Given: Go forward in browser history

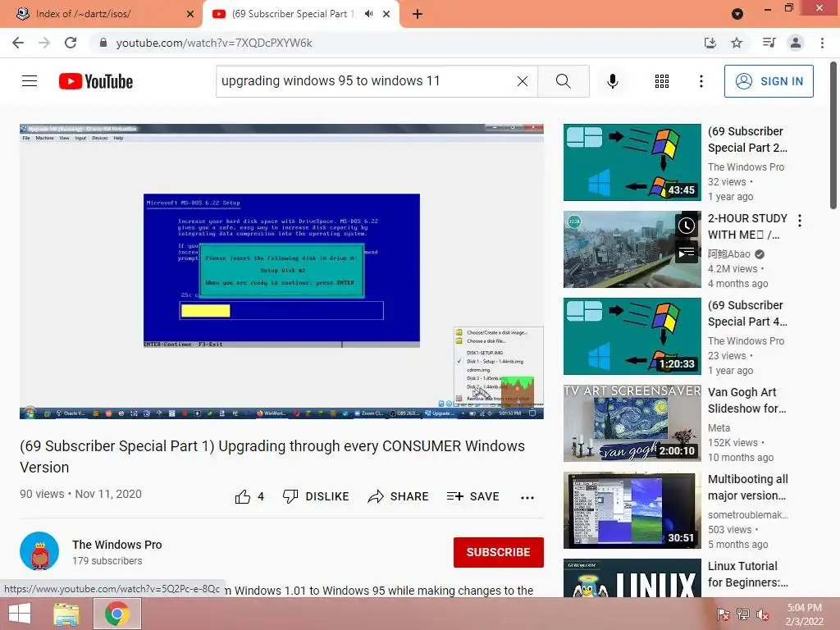Looking at the screenshot, I should (x=44, y=43).
